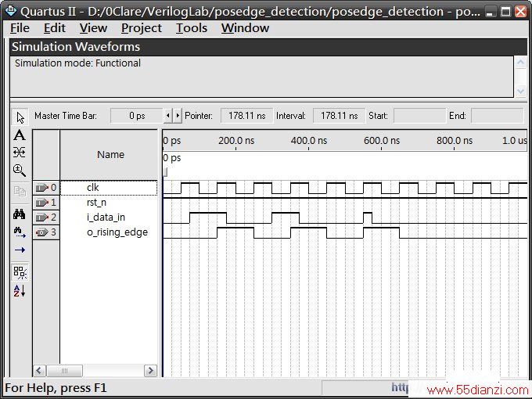Select the clk signal name

click(92, 187)
